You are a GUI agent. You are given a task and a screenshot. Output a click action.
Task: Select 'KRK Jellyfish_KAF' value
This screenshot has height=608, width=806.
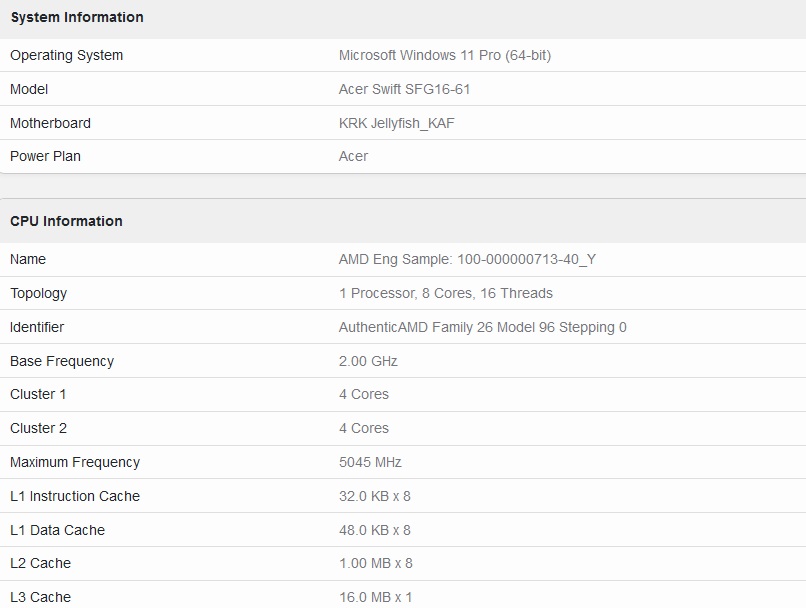coord(396,123)
